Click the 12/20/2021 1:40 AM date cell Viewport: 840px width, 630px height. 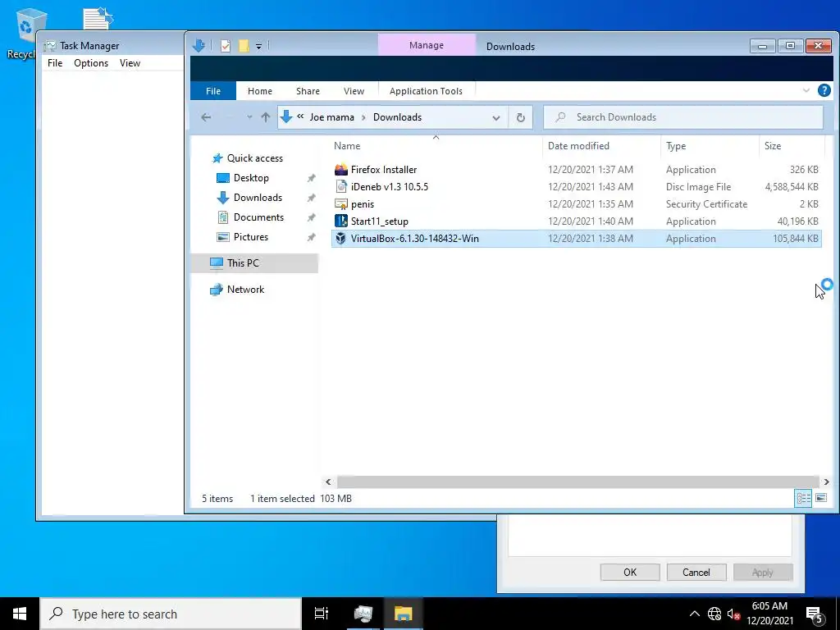[591, 221]
